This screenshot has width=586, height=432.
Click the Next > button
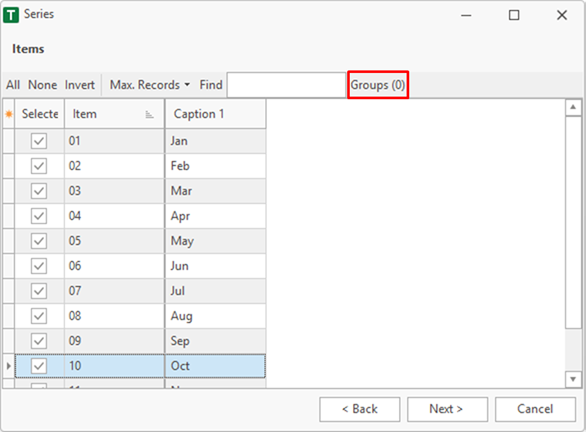click(x=447, y=409)
